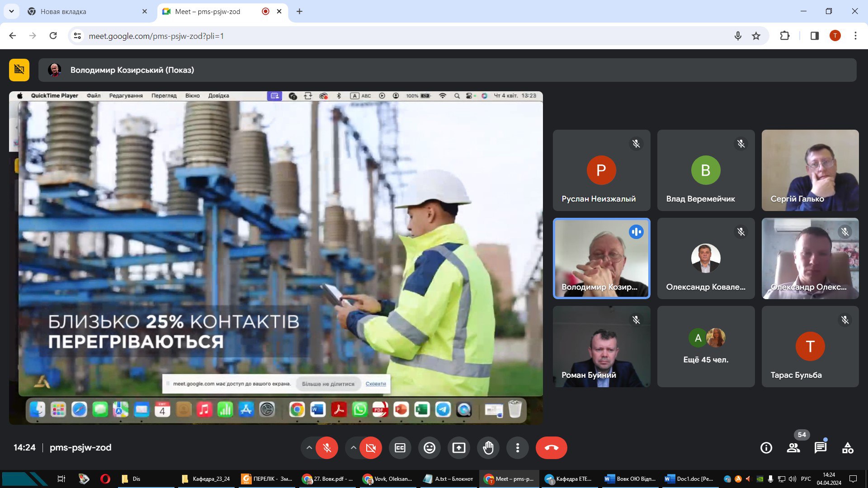The image size is (868, 488).
Task: Click the present screen icon
Action: pyautogui.click(x=459, y=448)
